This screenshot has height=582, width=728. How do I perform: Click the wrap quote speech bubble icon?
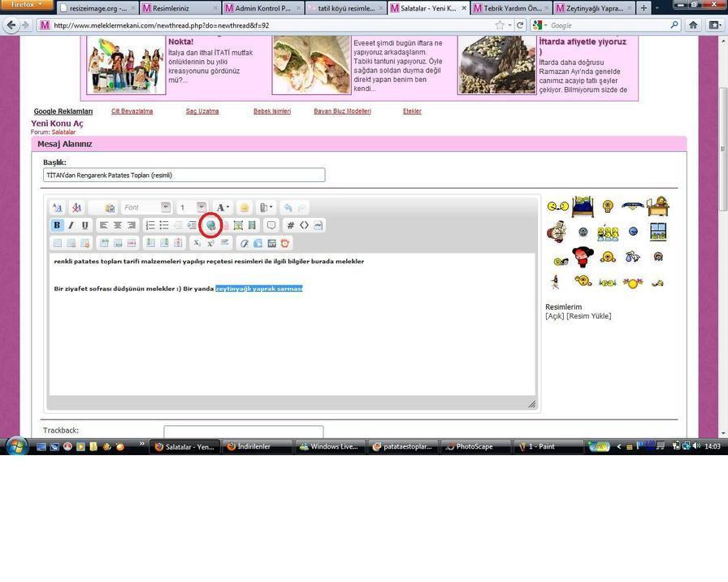[x=271, y=225]
